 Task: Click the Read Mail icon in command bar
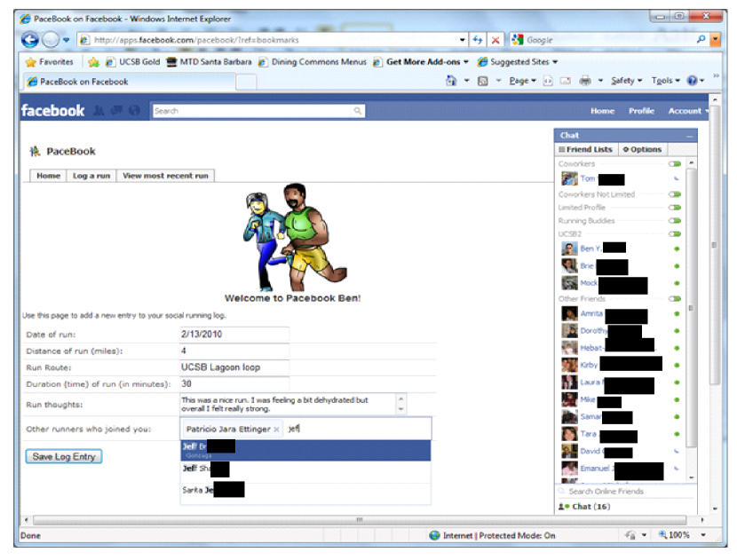(566, 81)
